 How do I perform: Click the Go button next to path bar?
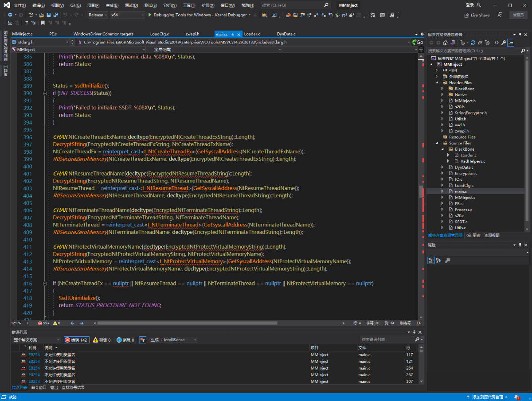417,42
